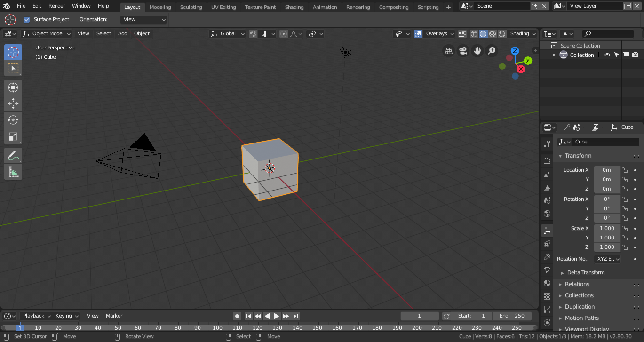Expand the Relations panel

[x=577, y=284]
